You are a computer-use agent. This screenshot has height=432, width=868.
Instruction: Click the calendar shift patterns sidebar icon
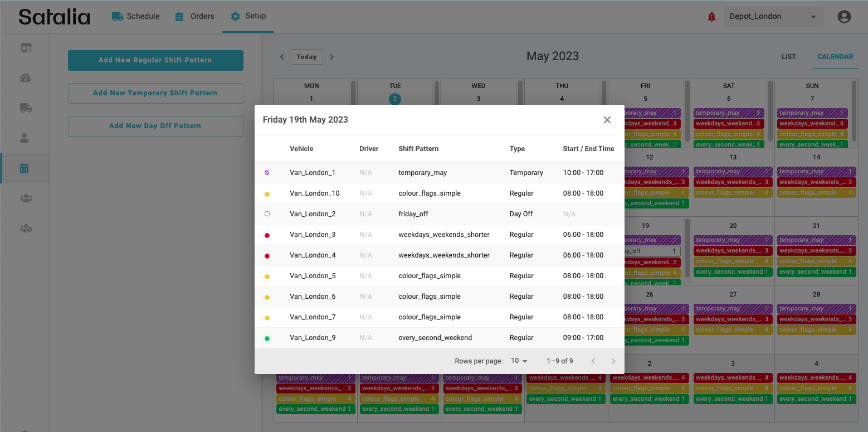pos(25,168)
